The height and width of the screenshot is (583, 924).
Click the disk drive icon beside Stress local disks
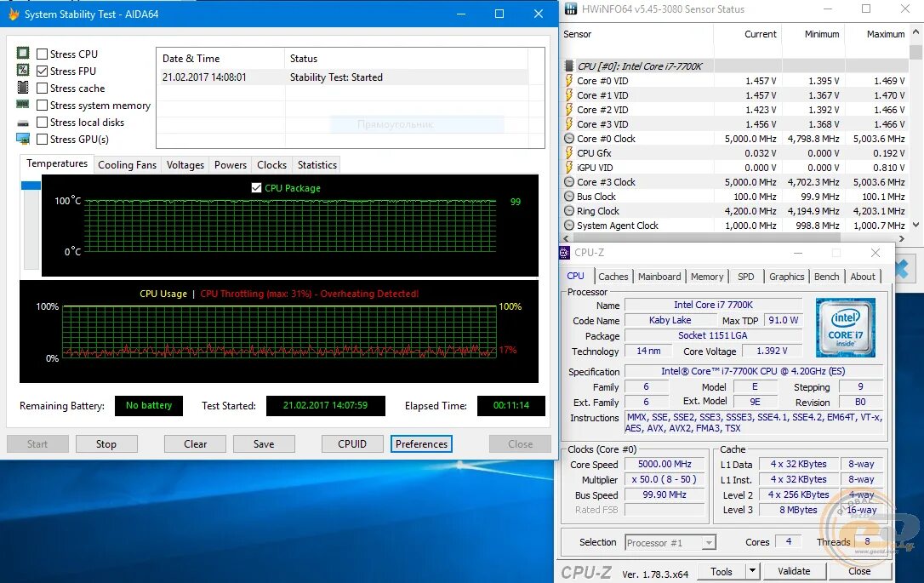click(23, 123)
